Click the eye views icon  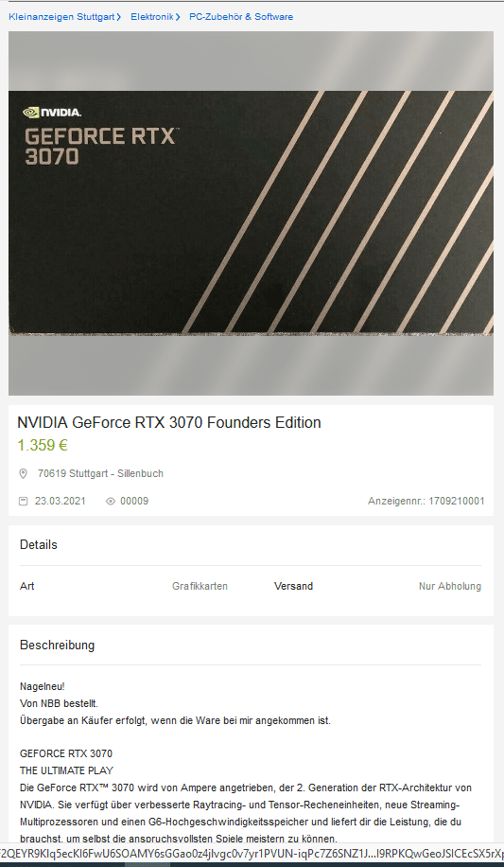(x=111, y=502)
